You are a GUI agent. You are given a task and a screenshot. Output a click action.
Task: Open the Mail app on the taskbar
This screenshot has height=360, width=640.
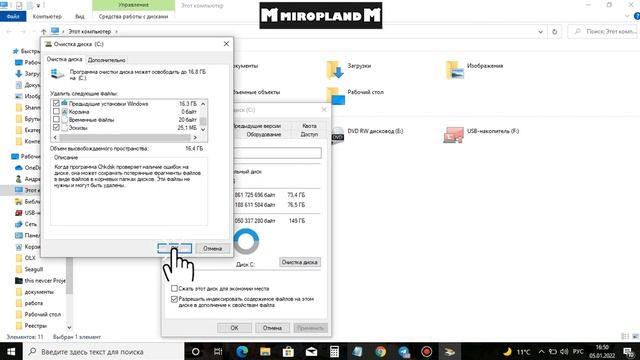tap(311, 351)
